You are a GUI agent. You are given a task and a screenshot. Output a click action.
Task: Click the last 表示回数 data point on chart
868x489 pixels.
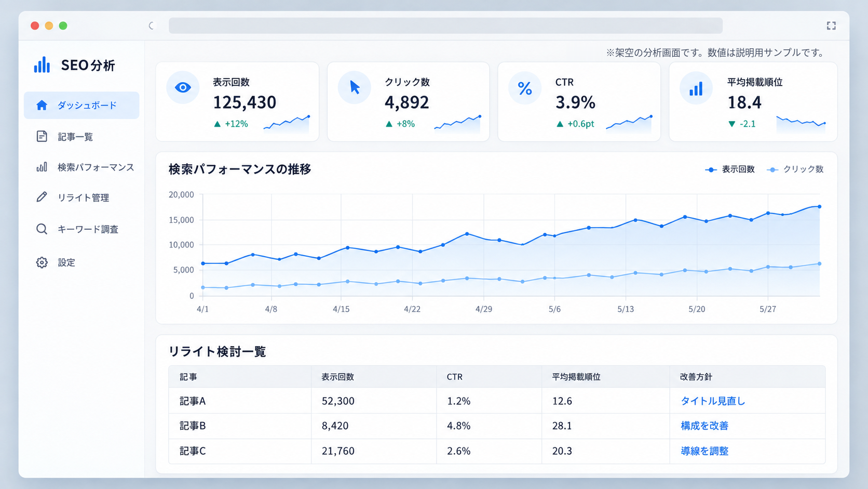(820, 207)
